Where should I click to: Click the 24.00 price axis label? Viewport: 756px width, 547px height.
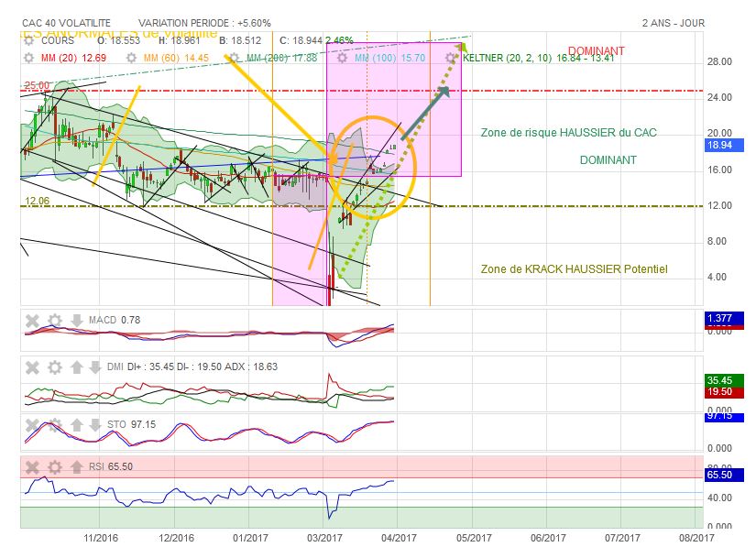pyautogui.click(x=719, y=97)
